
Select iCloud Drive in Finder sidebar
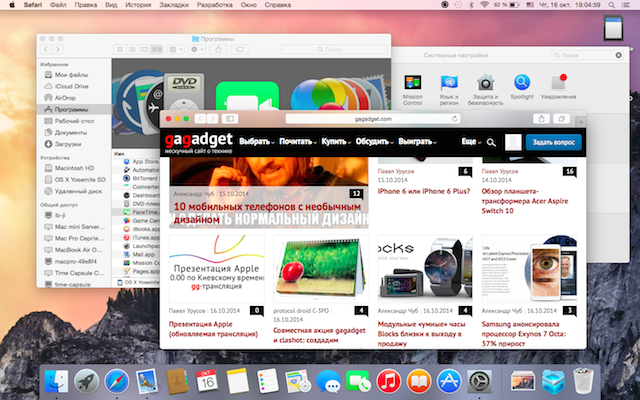click(x=73, y=86)
